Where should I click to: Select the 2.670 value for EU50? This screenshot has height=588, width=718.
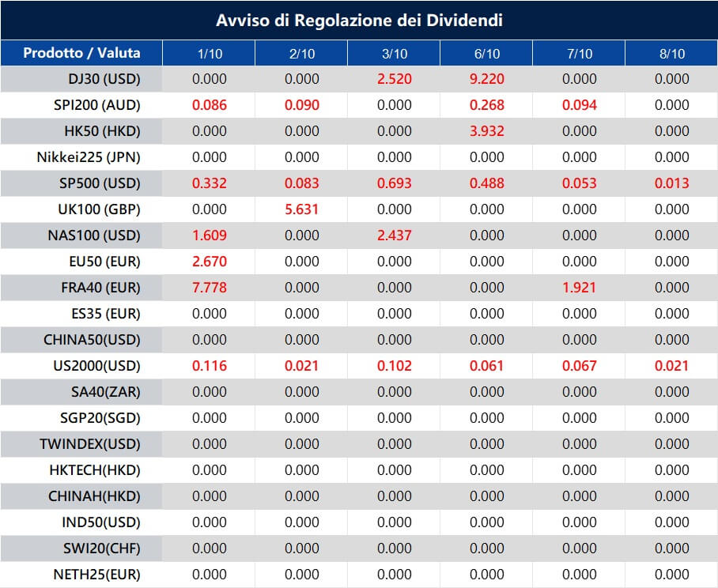click(x=209, y=262)
